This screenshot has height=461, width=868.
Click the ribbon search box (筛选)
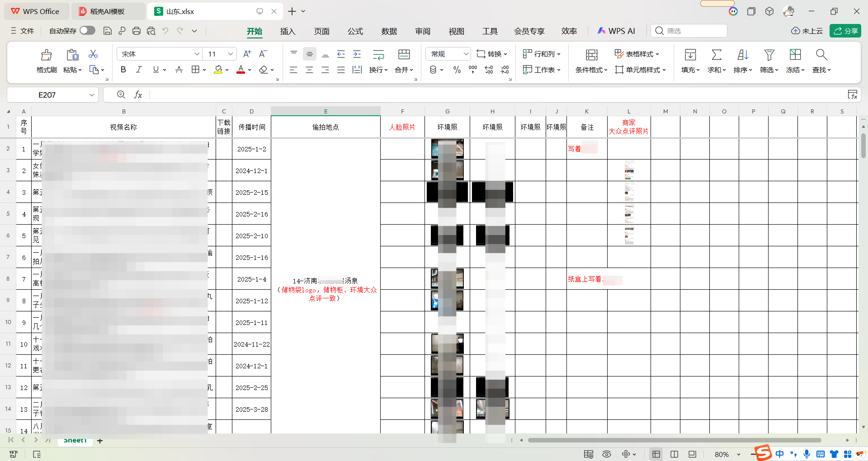coord(689,31)
